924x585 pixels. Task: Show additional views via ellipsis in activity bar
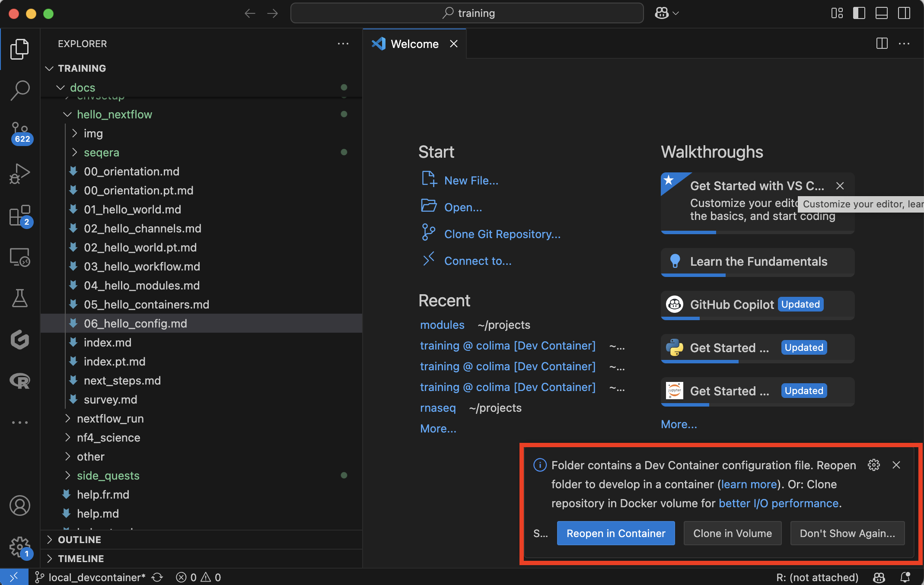click(20, 423)
